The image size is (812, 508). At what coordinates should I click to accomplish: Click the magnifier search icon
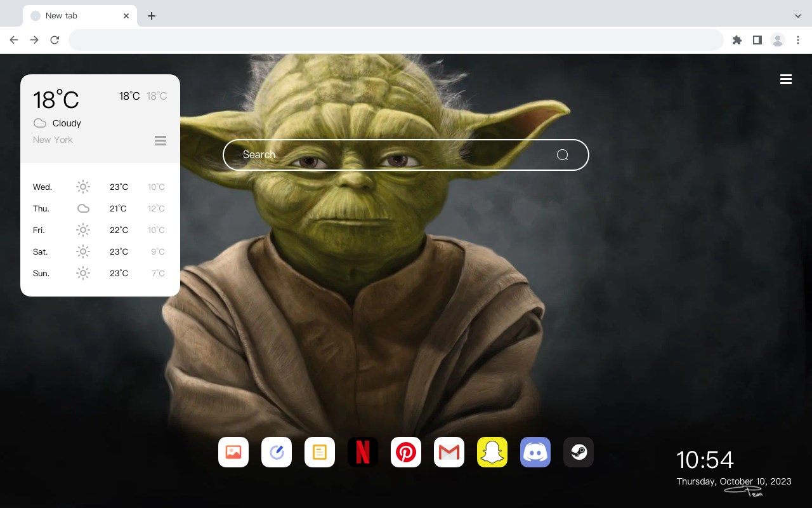pyautogui.click(x=562, y=155)
